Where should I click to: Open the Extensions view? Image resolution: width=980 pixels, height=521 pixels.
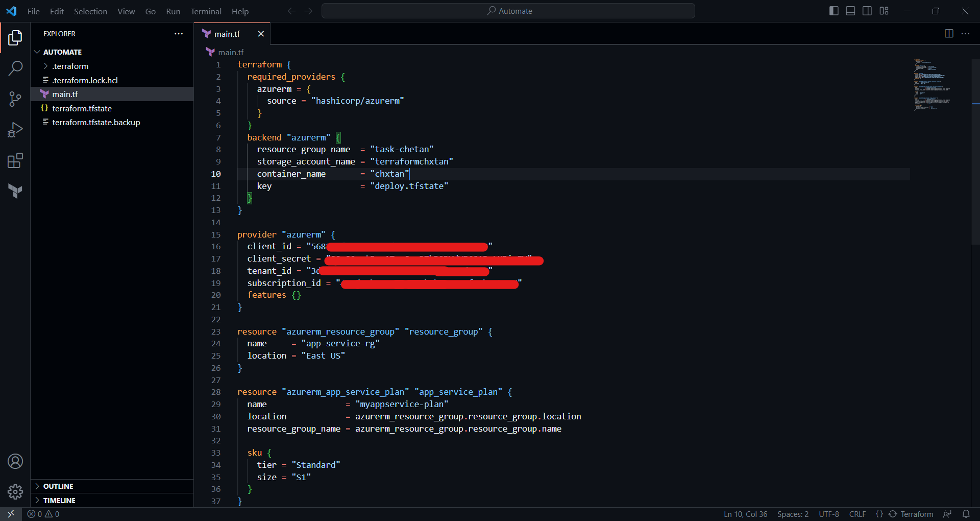[15, 160]
